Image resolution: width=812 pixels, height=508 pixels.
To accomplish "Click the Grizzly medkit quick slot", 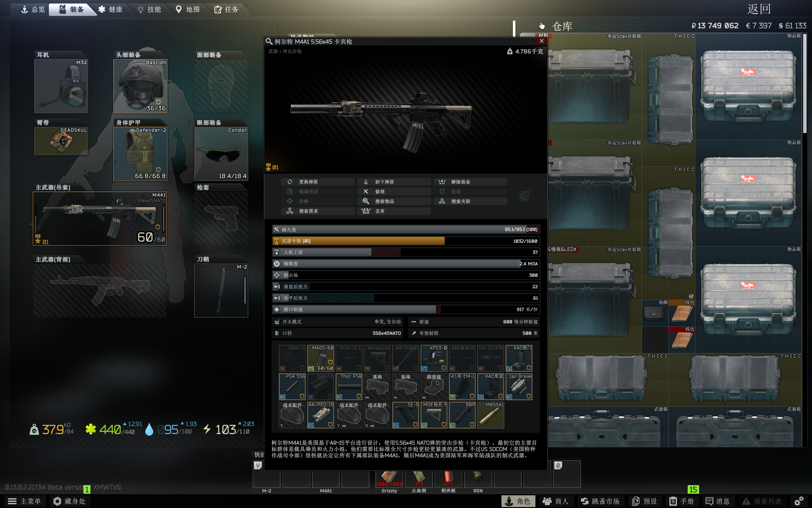I will [x=389, y=479].
